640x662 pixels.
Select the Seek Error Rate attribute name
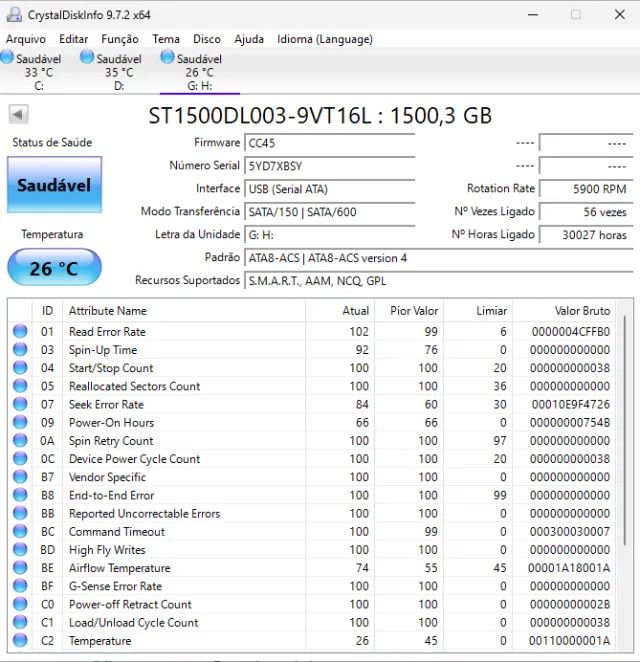pyautogui.click(x=106, y=404)
